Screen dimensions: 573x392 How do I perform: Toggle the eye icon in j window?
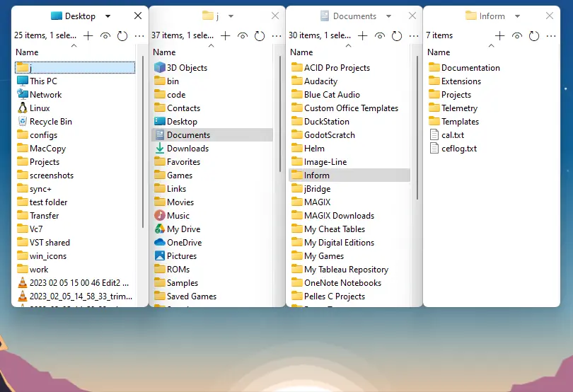coord(243,35)
